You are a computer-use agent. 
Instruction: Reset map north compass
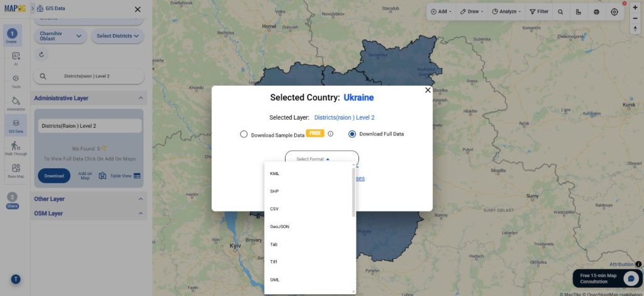coord(635,28)
